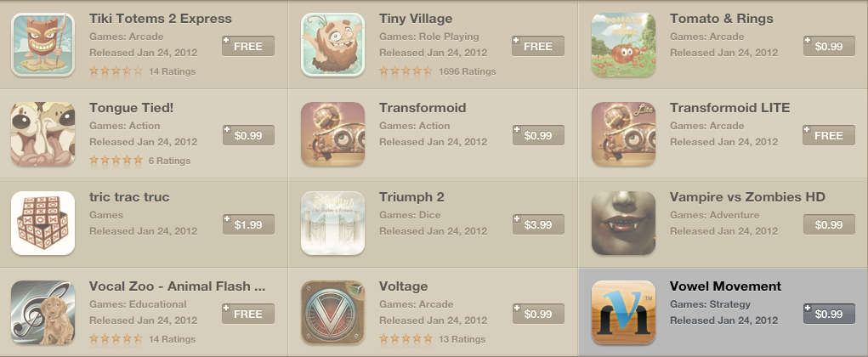The width and height of the screenshot is (868, 357).
Task: Buy Triumph 2 for $3.99
Action: point(538,224)
